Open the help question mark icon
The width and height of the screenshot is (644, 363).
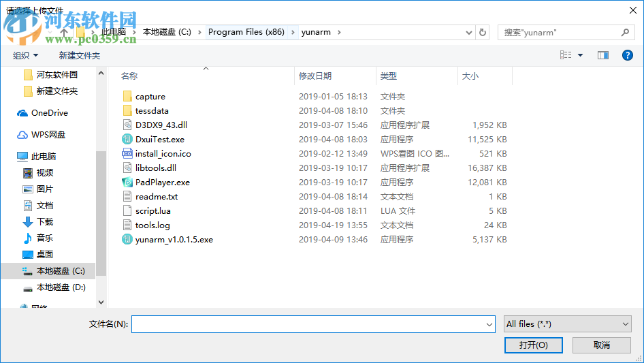tap(627, 55)
